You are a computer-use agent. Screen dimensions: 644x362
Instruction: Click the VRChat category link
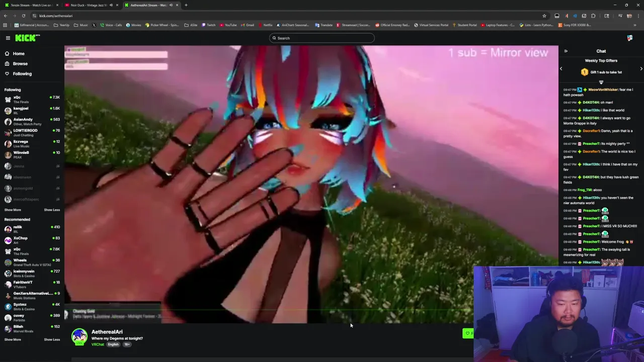coord(98,344)
